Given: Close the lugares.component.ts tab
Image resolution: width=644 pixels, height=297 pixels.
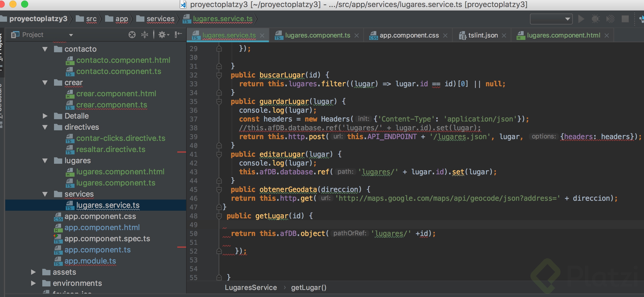Looking at the screenshot, I should 357,36.
